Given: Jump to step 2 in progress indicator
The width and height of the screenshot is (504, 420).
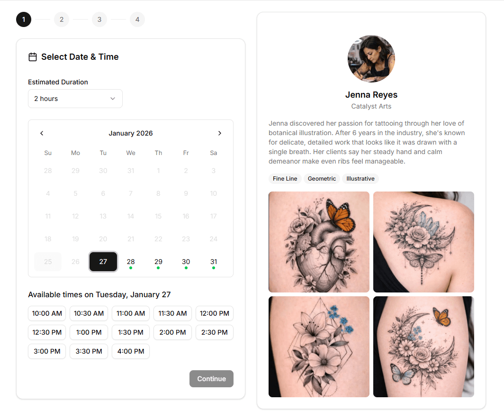Looking at the screenshot, I should (62, 19).
